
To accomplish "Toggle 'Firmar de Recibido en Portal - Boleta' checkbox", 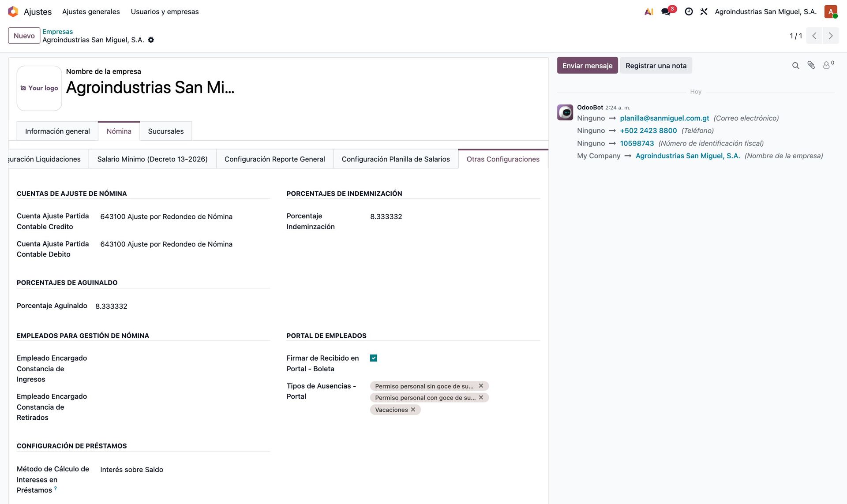I will 374,358.
